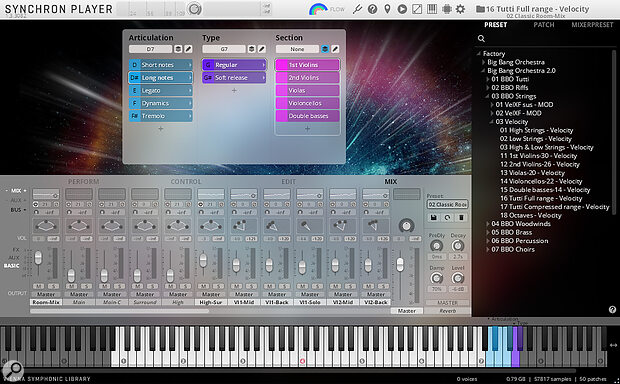Expand the 07 BBO Choirs folder
This screenshot has width=620, height=384.
tap(488, 249)
